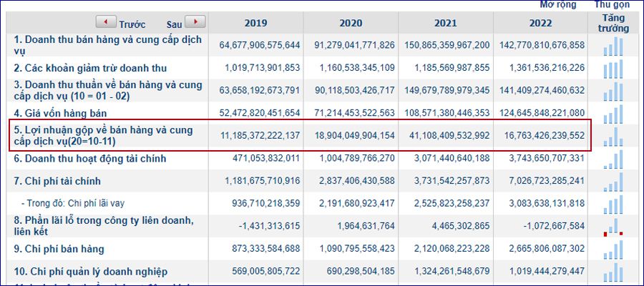Open growth chart for Doanh thu bán hàng row

point(613,46)
